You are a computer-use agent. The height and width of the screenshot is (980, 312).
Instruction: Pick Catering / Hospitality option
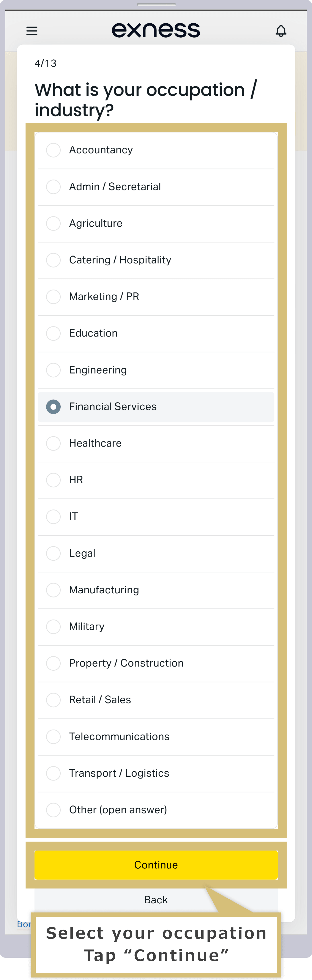[156, 260]
